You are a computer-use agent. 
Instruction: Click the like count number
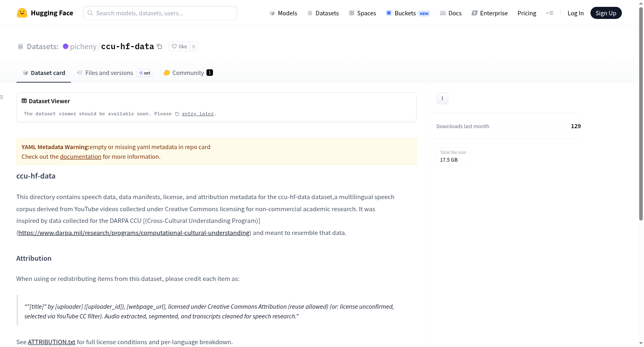[194, 46]
